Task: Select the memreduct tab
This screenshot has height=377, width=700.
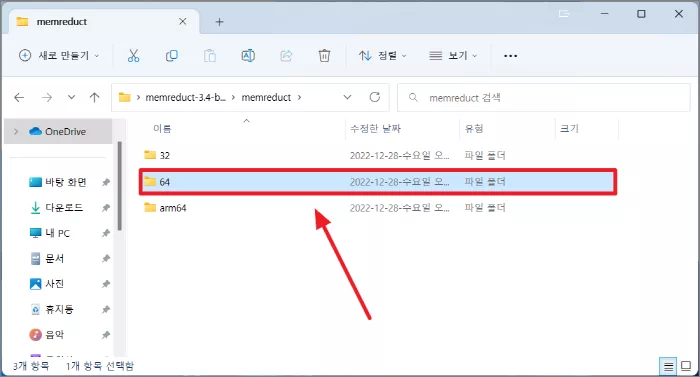Action: pyautogui.click(x=104, y=21)
